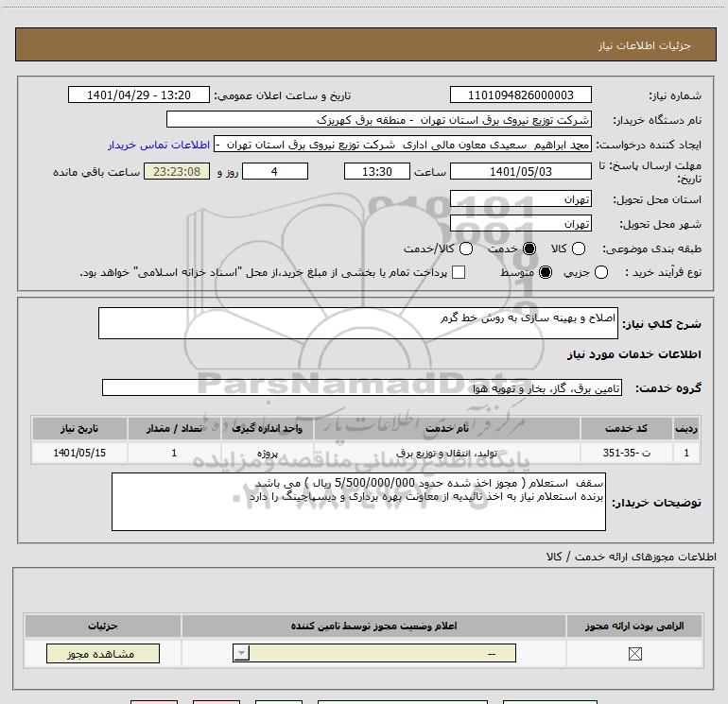Select the کالا radio button
Viewport: 728px width, 704px height.
(x=578, y=249)
